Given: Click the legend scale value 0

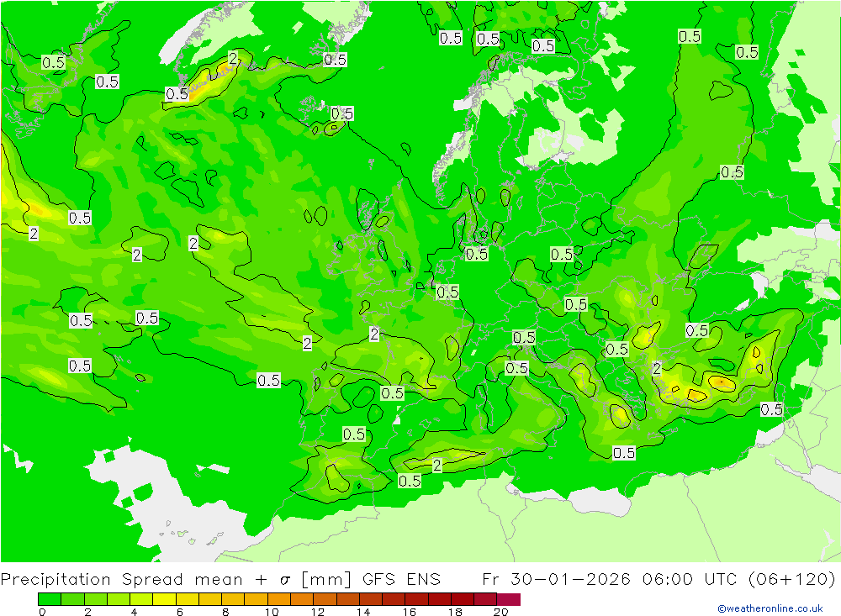Looking at the screenshot, I should pos(42,612).
